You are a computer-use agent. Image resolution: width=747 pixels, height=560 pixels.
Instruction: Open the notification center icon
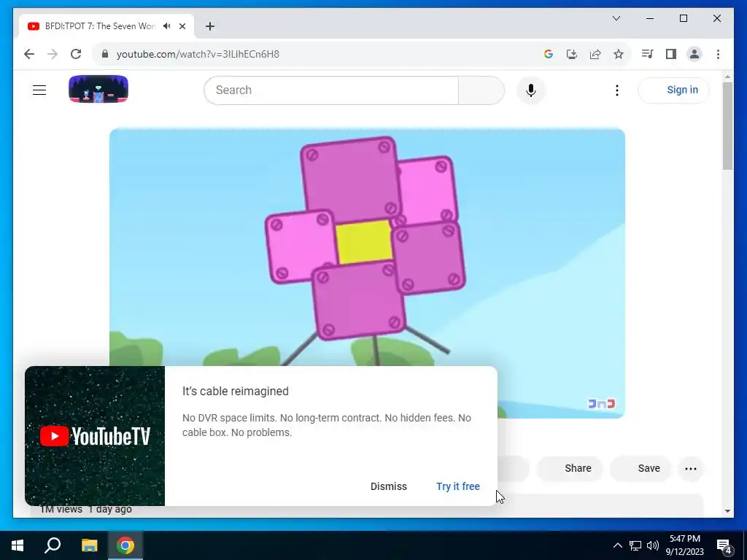tap(724, 545)
